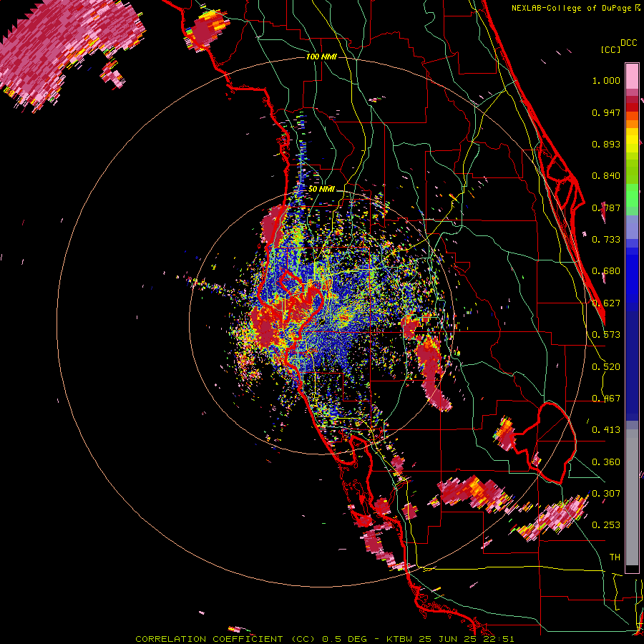Click the 0.413 legend value
This screenshot has width=644, height=644.
[606, 430]
